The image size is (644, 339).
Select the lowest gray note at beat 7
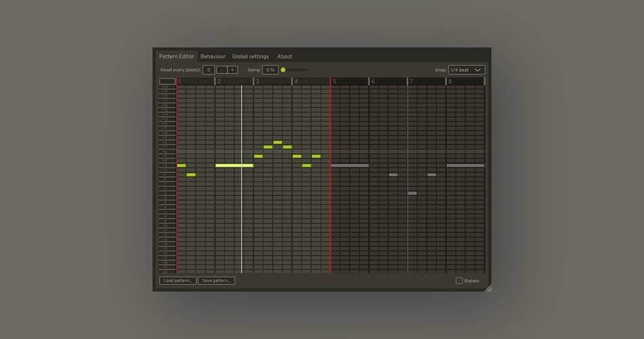412,193
